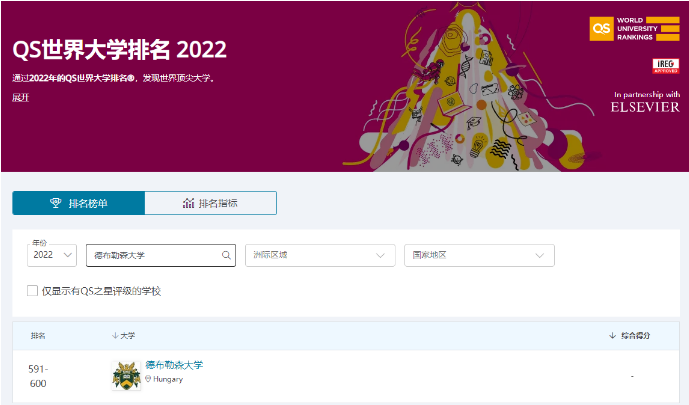The image size is (689, 405).
Task: Expand the 国家地区 country dropdown
Action: [x=478, y=256]
